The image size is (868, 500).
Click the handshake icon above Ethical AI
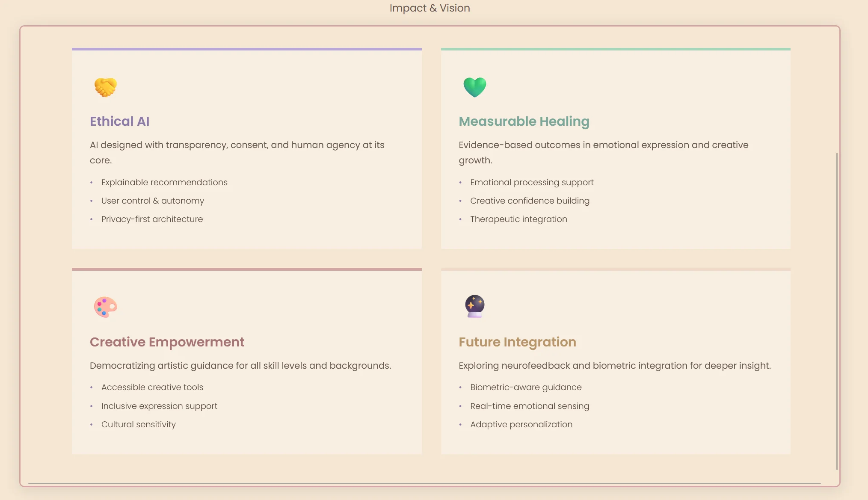[105, 87]
